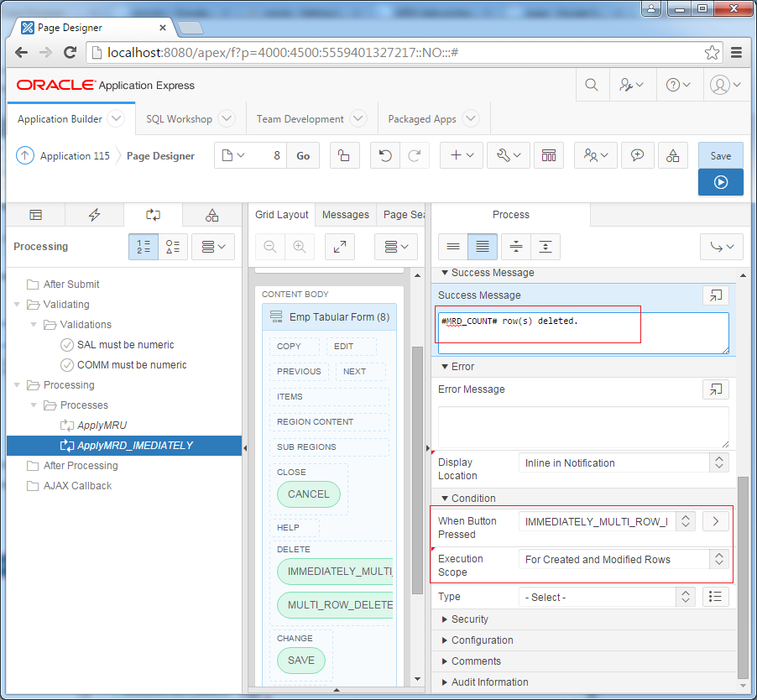Undo the last change
Image resolution: width=757 pixels, height=700 pixels.
click(x=384, y=155)
